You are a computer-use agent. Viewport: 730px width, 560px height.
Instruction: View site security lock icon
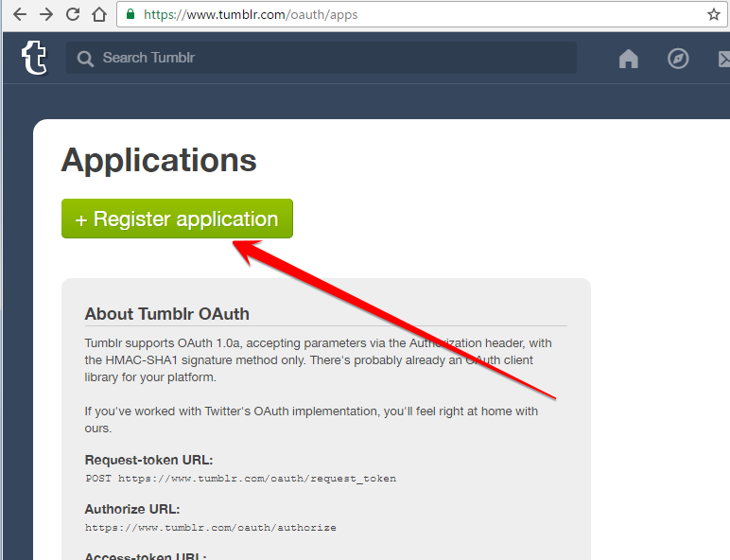(x=130, y=14)
